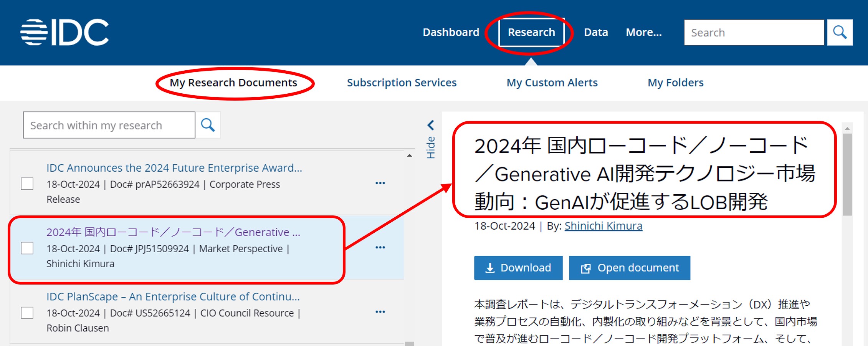Click the Robin Clausen author text
Viewport: 868px width, 346px height.
78,328
